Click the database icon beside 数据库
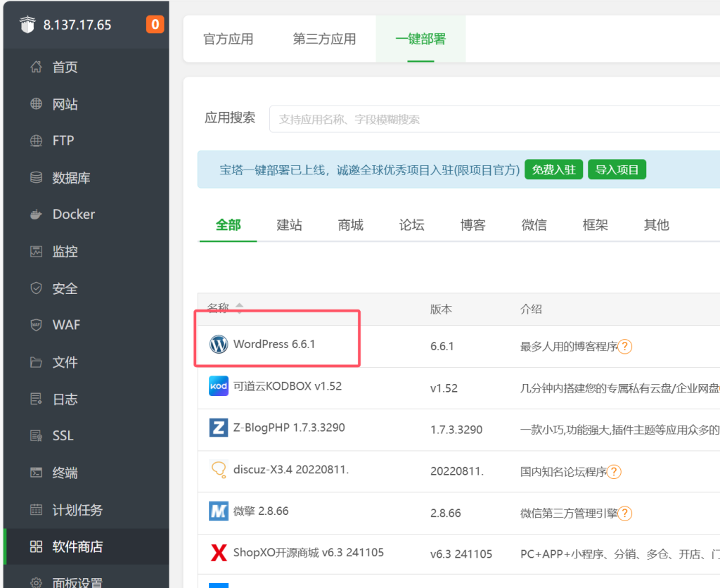 [x=36, y=177]
